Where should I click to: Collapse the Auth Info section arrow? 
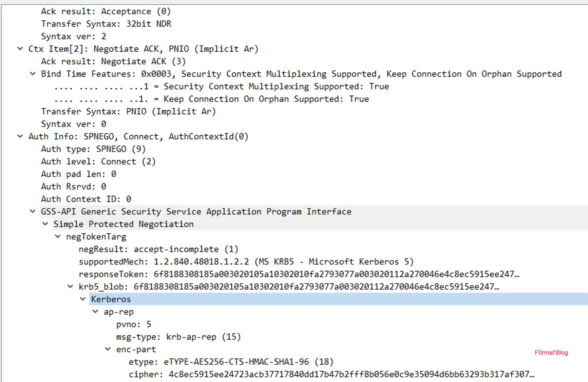pos(20,137)
